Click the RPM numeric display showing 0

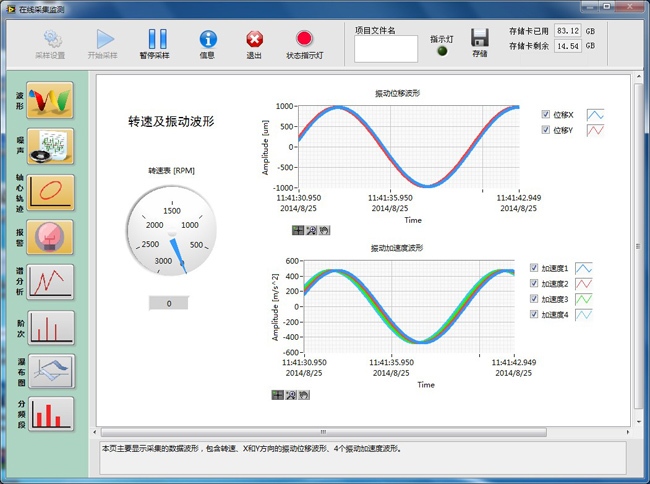click(169, 303)
